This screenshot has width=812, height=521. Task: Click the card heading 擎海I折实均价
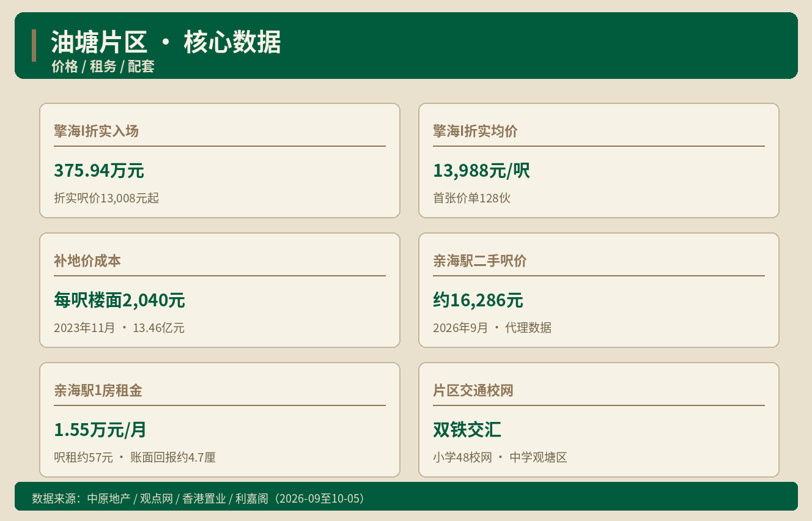[x=475, y=131]
